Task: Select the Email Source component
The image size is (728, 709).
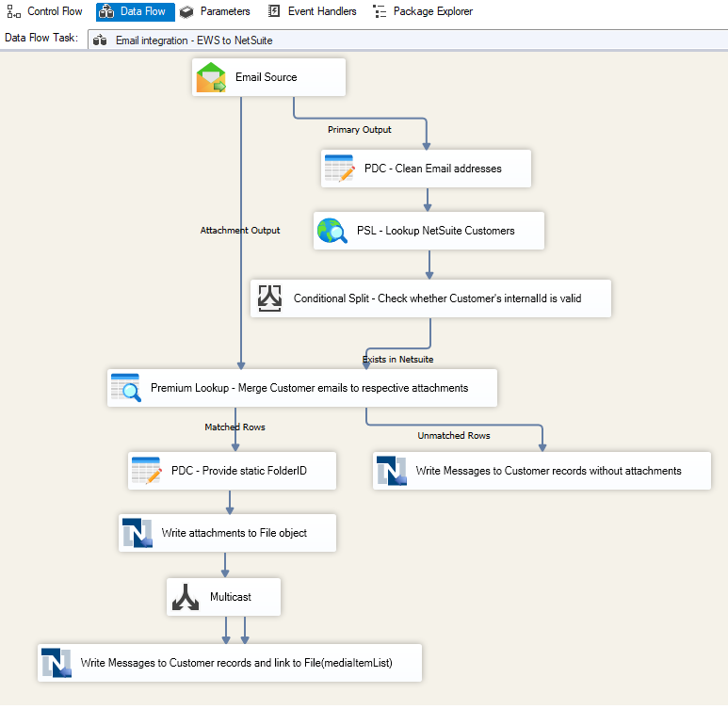Action: (268, 77)
